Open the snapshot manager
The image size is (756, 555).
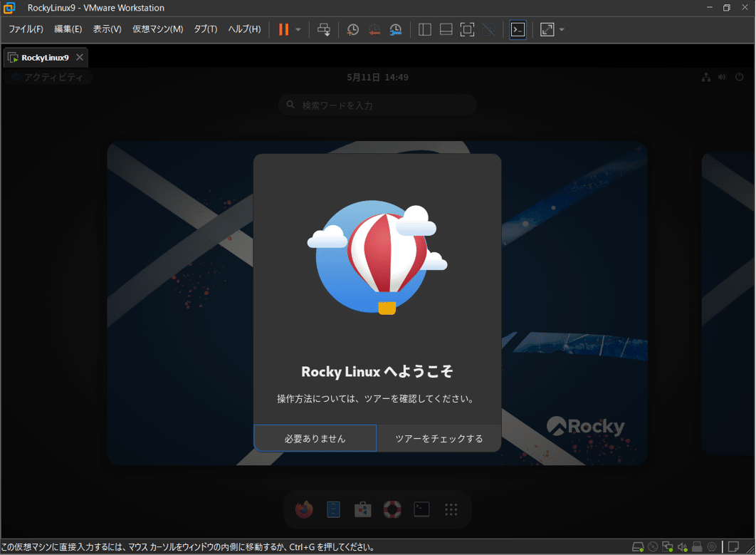click(x=395, y=29)
